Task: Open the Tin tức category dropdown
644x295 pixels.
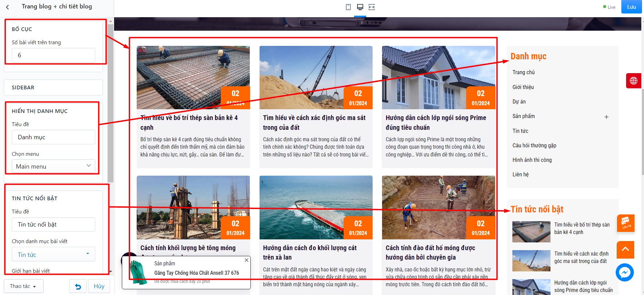Action: pyautogui.click(x=53, y=255)
